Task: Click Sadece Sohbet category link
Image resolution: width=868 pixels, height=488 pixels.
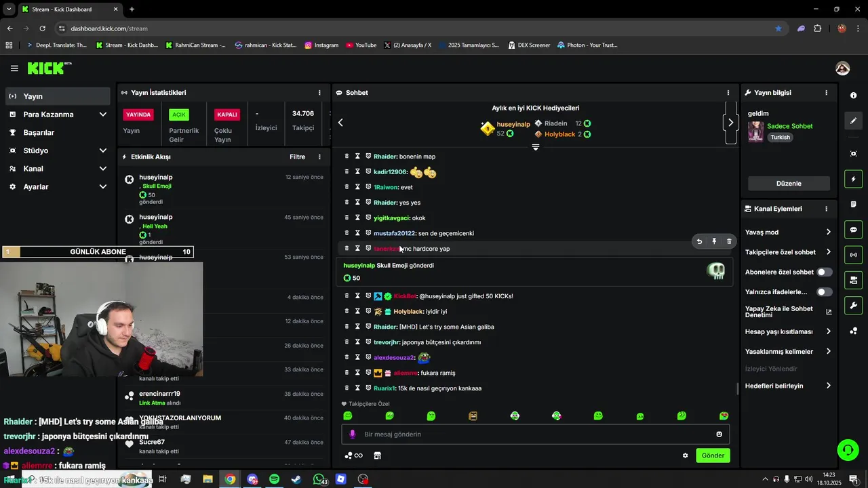Action: pyautogui.click(x=789, y=126)
